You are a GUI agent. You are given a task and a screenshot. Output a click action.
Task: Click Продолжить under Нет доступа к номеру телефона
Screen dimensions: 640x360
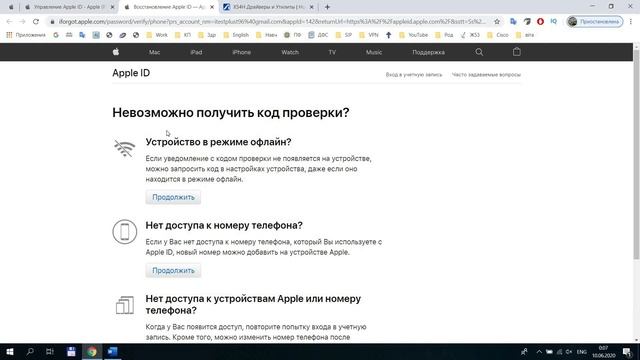pos(173,271)
